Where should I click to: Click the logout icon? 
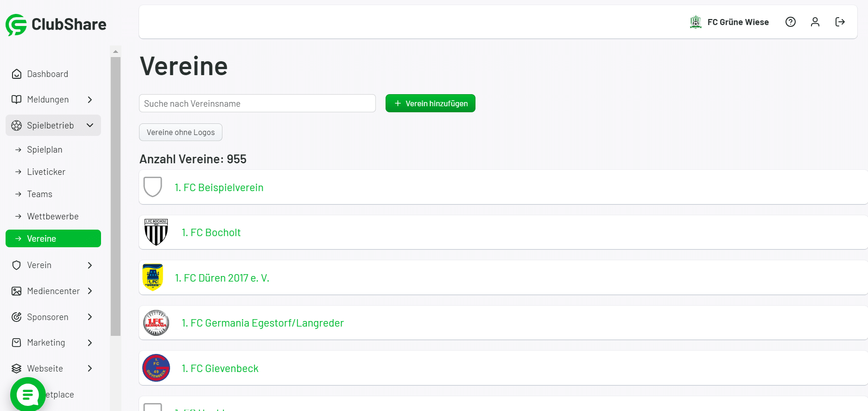tap(840, 22)
